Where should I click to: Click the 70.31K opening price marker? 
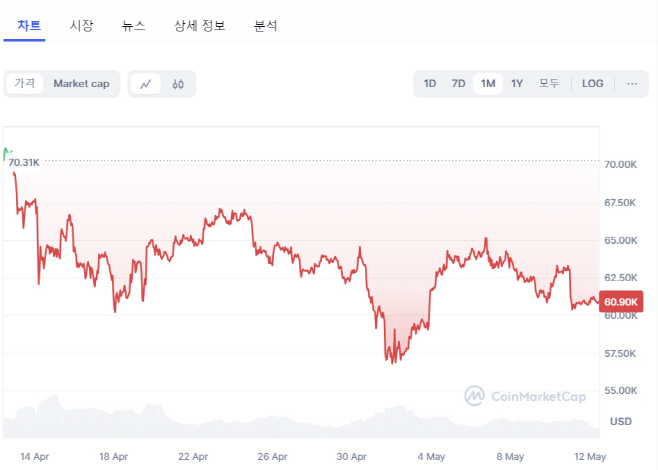coord(24,163)
